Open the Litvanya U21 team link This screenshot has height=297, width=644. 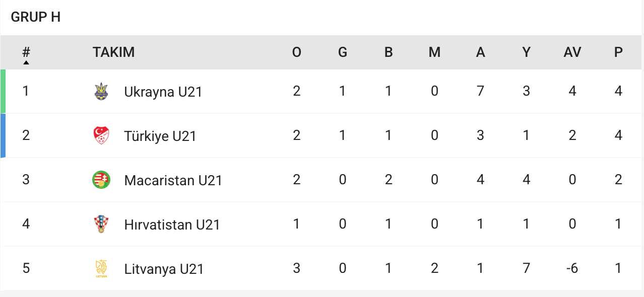pos(164,269)
